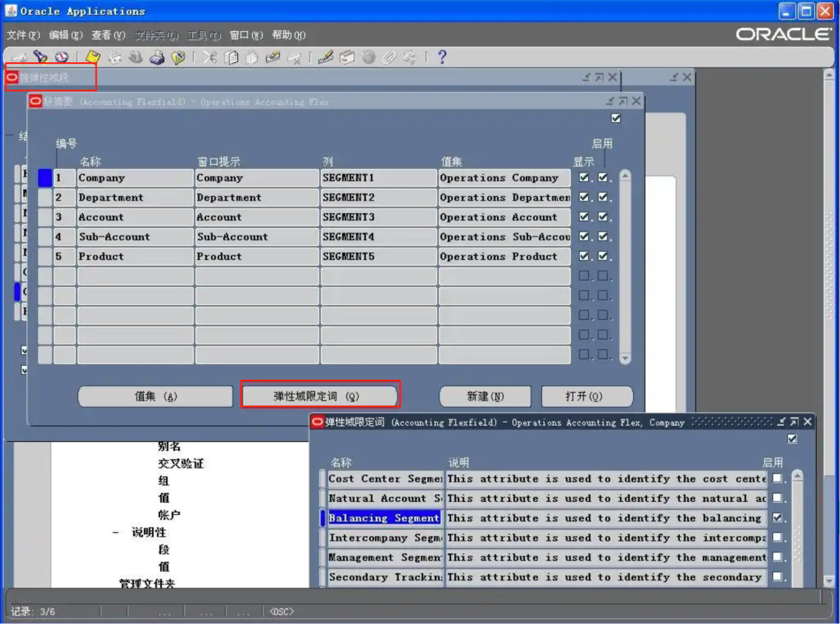Enable the Cost Center Segment qualifier checkbox
This screenshot has width=840, height=624.
click(x=777, y=479)
